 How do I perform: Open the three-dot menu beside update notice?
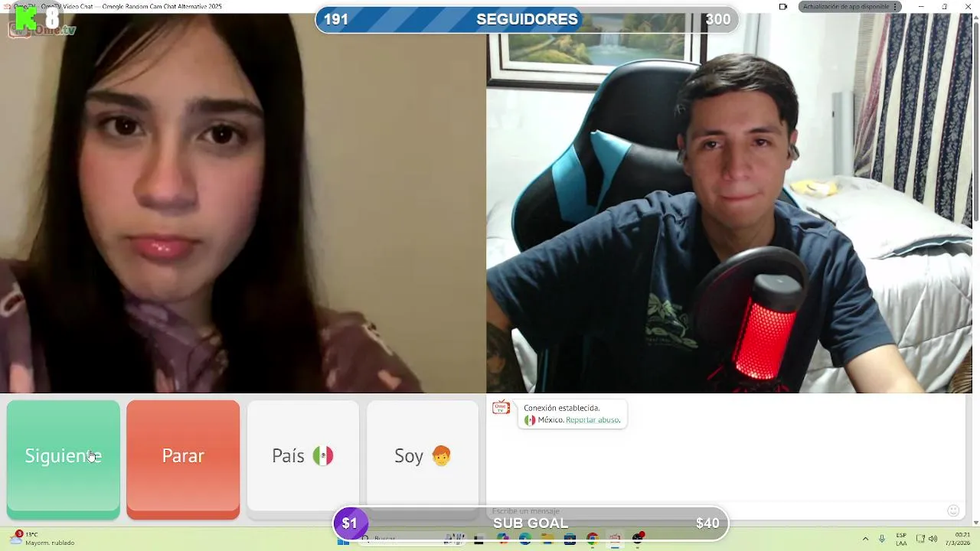896,6
